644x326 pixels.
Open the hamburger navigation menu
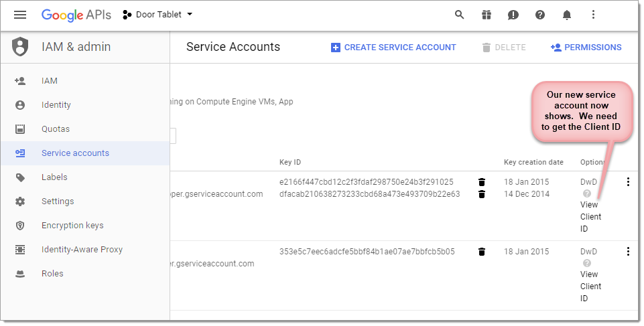point(19,15)
